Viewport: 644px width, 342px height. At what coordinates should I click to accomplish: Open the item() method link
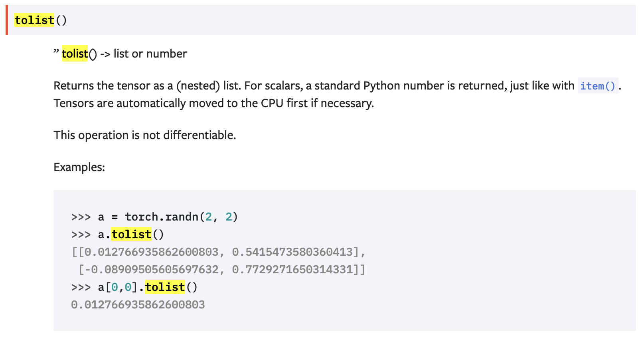click(597, 86)
